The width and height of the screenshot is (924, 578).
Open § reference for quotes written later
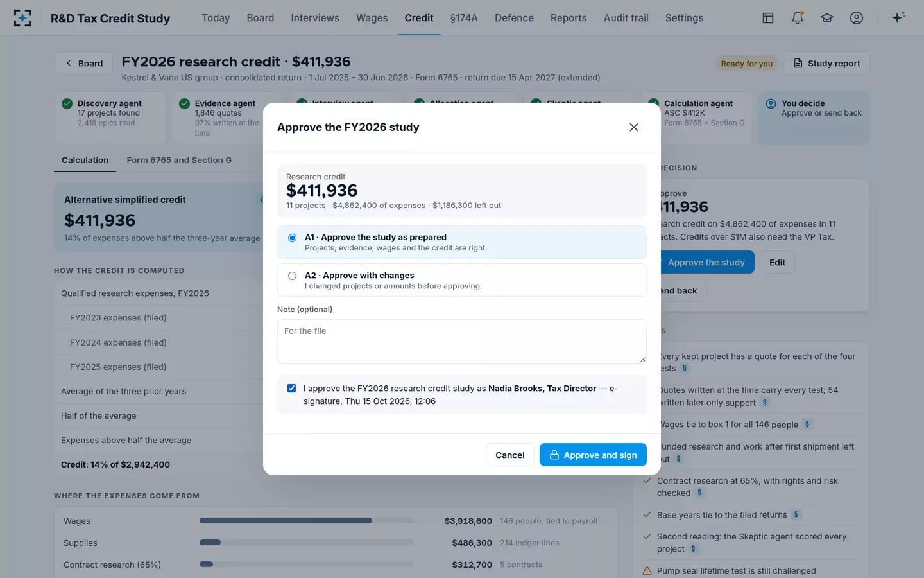764,403
